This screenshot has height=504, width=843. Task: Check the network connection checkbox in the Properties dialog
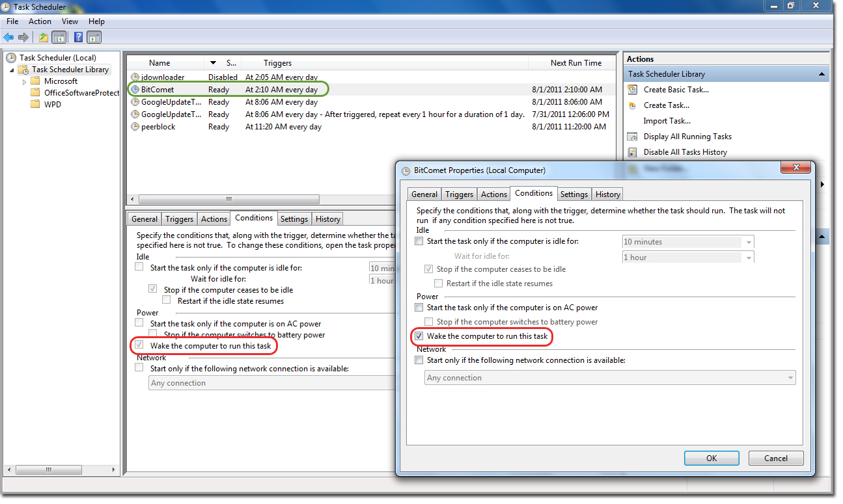coord(419,360)
